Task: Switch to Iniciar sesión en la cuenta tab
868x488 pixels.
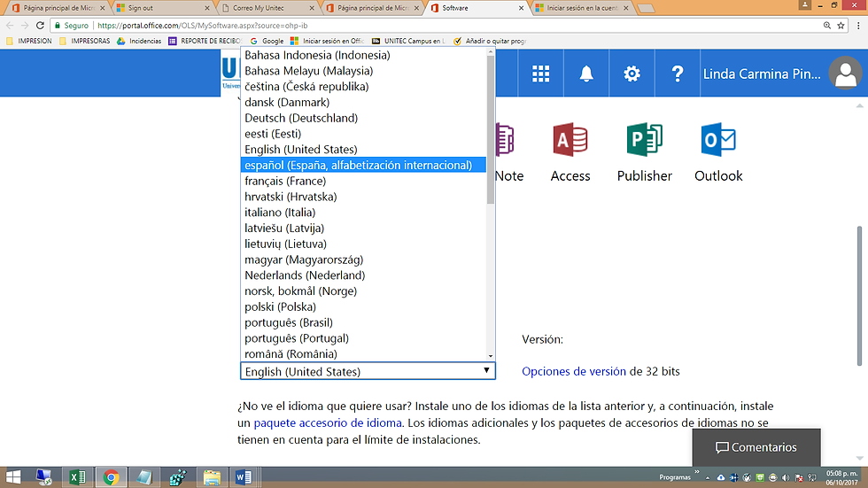Action: 582,8
